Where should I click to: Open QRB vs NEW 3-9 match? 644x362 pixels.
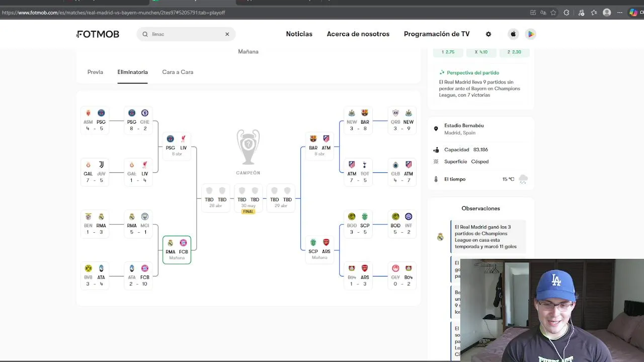tap(401, 121)
